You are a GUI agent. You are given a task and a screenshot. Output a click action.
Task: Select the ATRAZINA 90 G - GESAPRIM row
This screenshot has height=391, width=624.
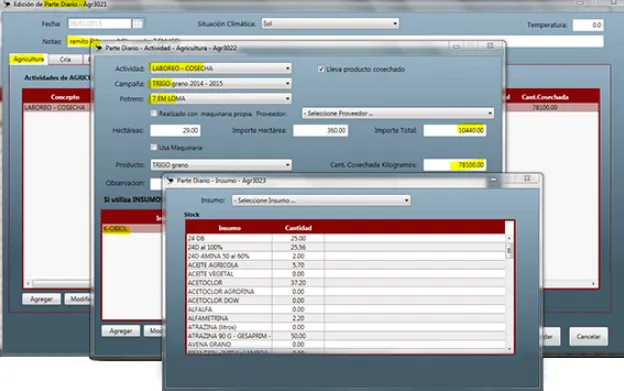click(x=346, y=336)
